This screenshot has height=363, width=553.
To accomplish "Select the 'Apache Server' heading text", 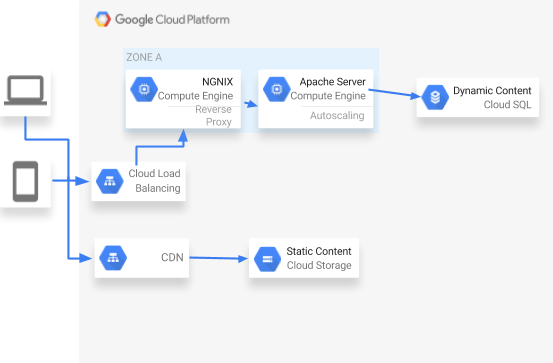I will coord(332,82).
